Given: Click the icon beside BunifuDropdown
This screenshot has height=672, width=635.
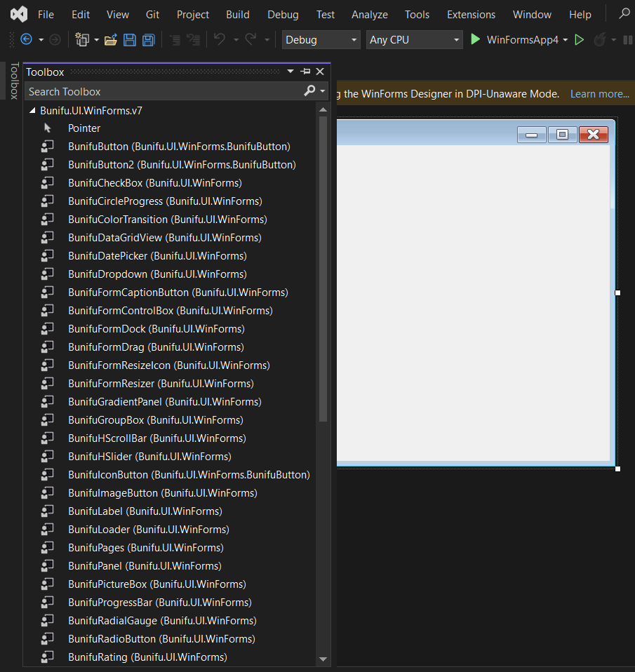Looking at the screenshot, I should (x=47, y=274).
